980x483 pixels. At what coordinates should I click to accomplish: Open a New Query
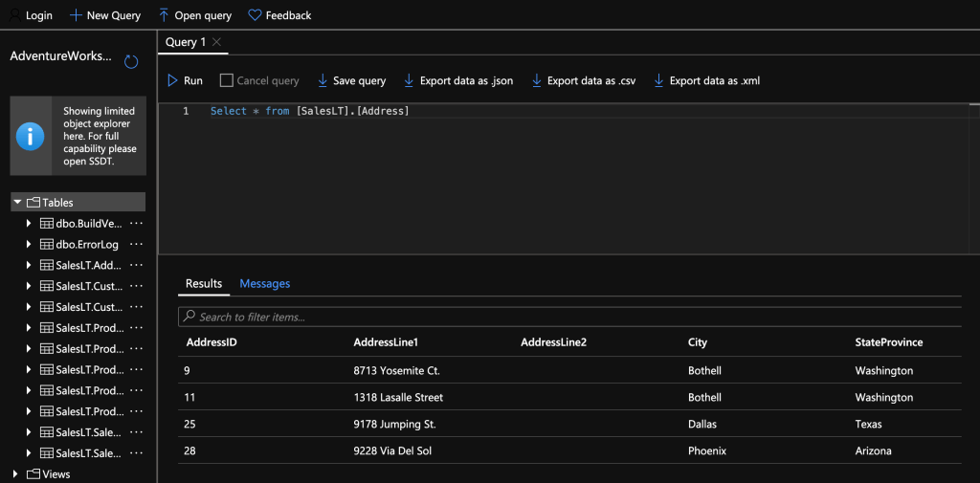tap(105, 15)
